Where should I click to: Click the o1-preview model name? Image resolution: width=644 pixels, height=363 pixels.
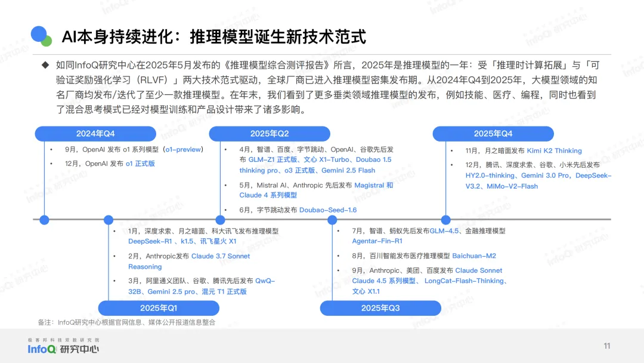pyautogui.click(x=183, y=150)
